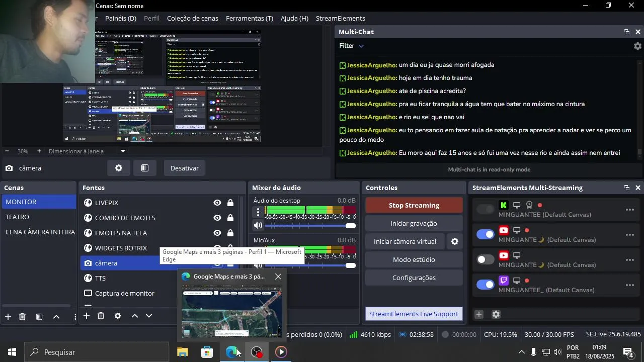
Task: Move scene up in Cenas panel
Action: pyautogui.click(x=56, y=316)
